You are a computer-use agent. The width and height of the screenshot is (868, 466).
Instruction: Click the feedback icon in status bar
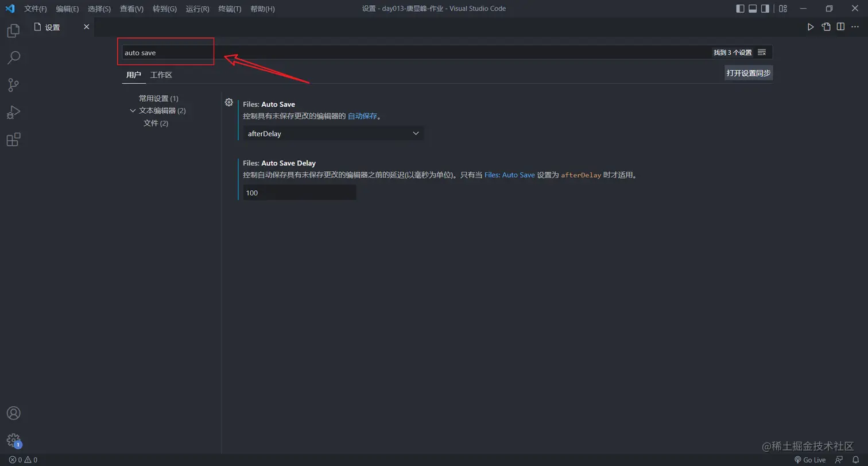(840, 460)
